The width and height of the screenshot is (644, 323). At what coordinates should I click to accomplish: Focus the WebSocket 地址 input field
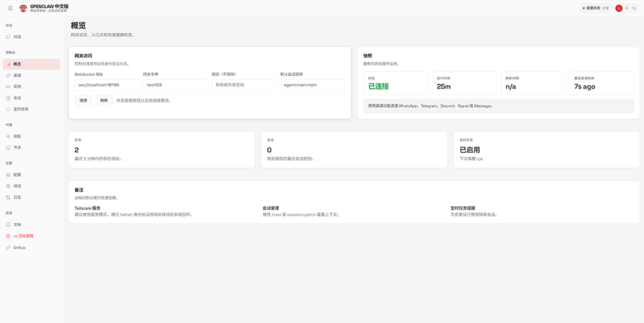click(x=106, y=85)
